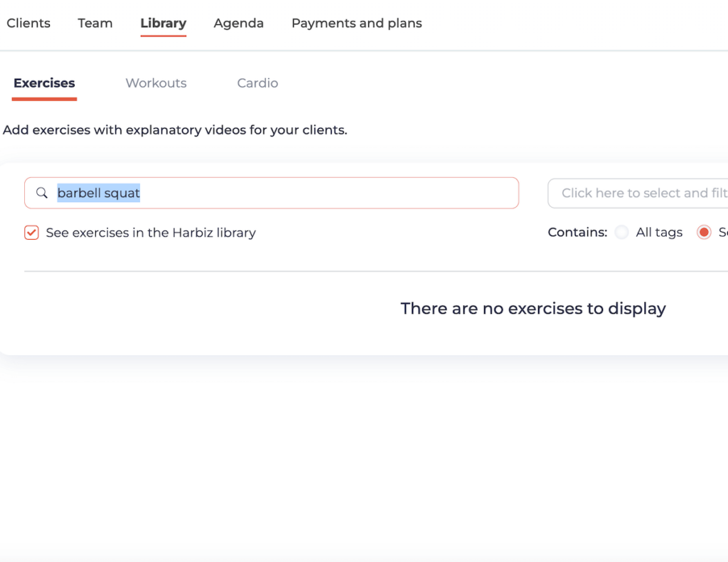The image size is (728, 562).
Task: Click the "There are no exercises to display" message
Action: click(533, 309)
